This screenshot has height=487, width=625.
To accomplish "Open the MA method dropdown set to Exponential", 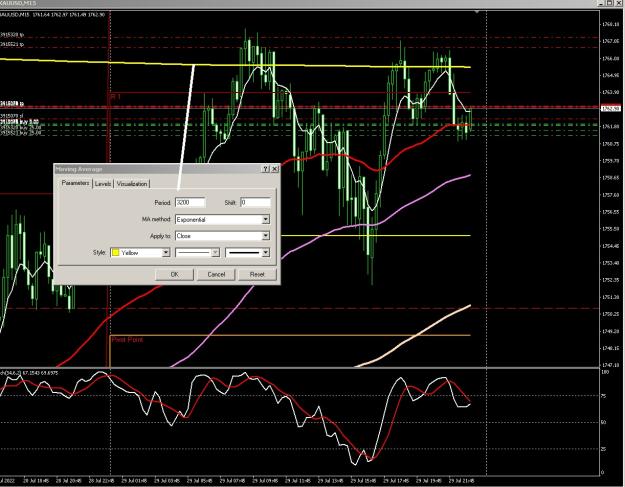I will point(222,220).
